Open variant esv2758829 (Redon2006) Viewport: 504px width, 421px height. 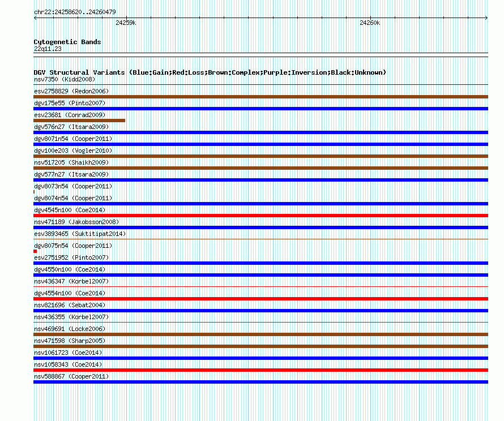click(71, 91)
